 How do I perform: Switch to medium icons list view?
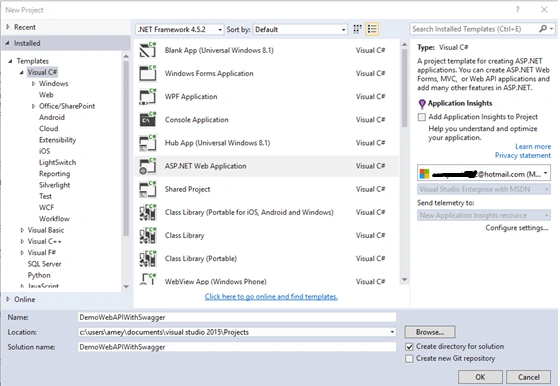coord(372,29)
